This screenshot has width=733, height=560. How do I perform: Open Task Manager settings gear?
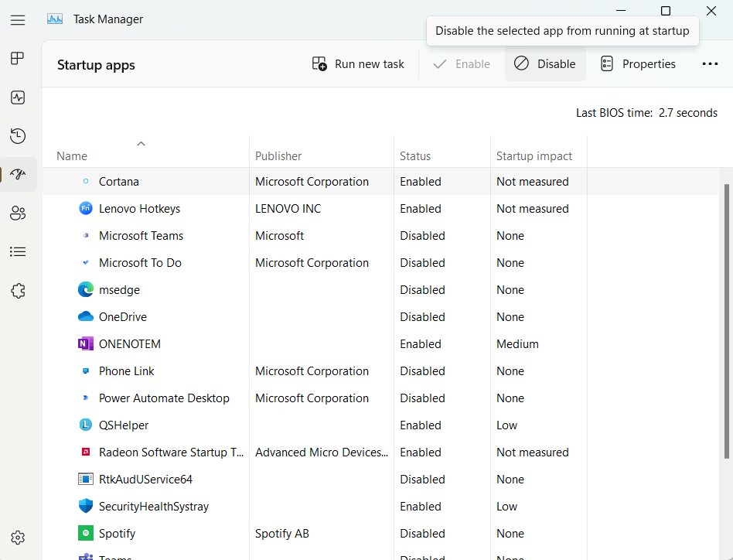(18, 538)
